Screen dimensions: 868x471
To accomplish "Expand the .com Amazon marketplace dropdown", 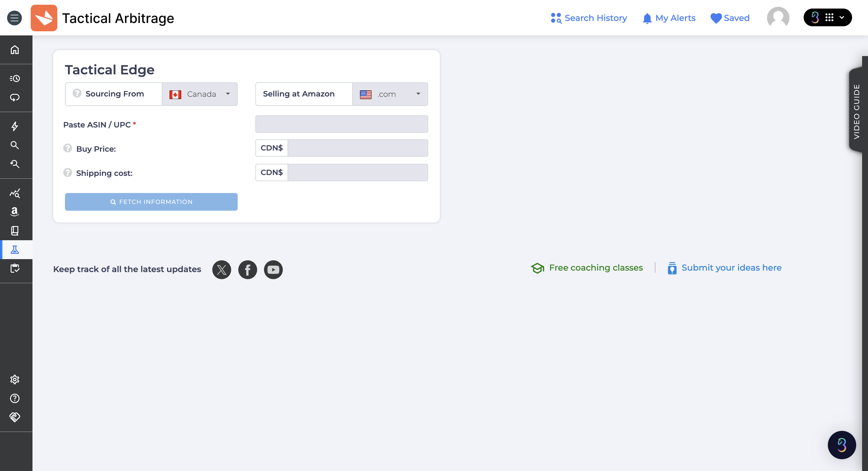I will coord(390,94).
